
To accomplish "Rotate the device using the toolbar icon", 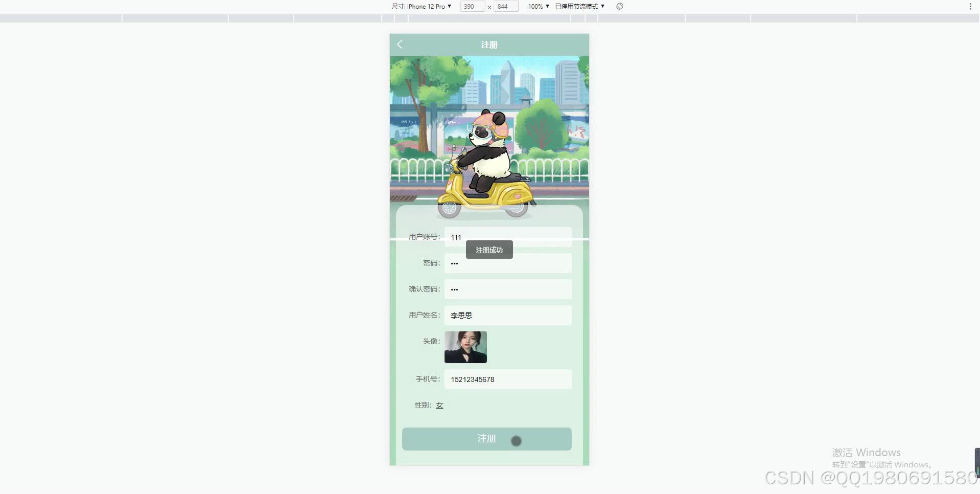I will pos(619,6).
